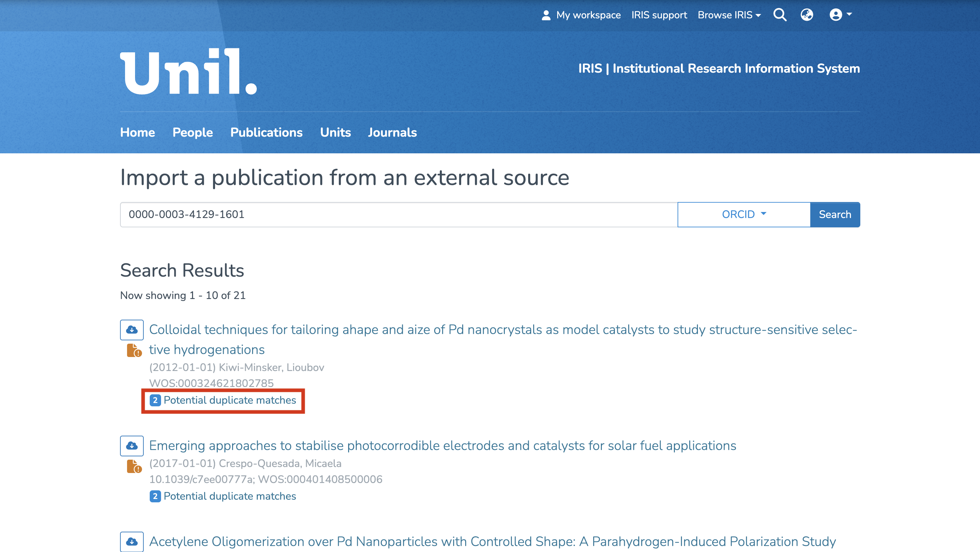
Task: Click the import cloud icon for Colloidal techniques
Action: (x=132, y=329)
